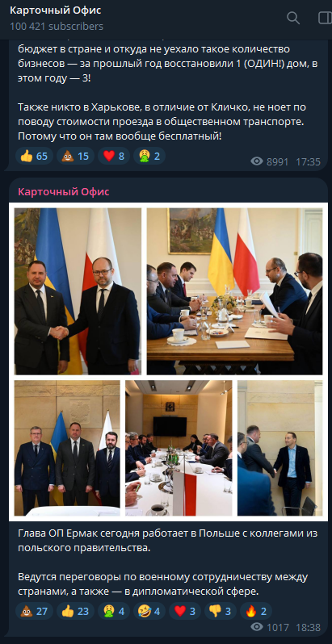The width and height of the screenshot is (332, 644).
Task: Open the handshake photo with two flags
Action: coord(78,291)
